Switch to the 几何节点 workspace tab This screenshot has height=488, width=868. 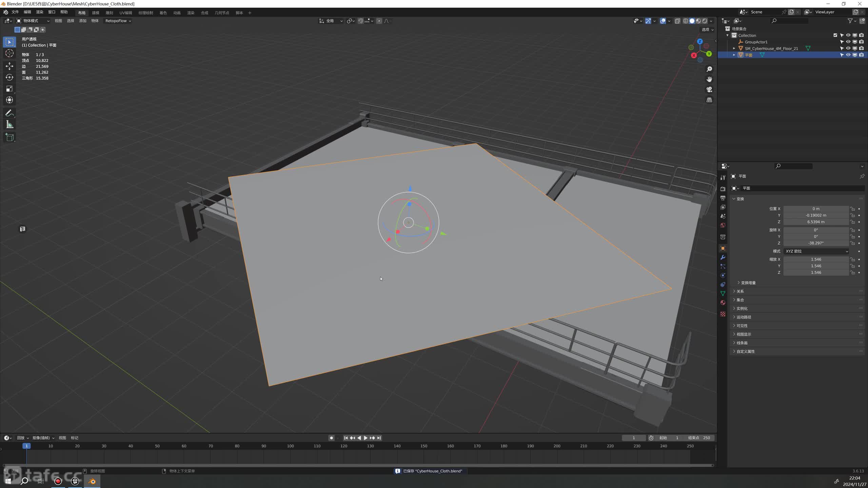point(222,13)
